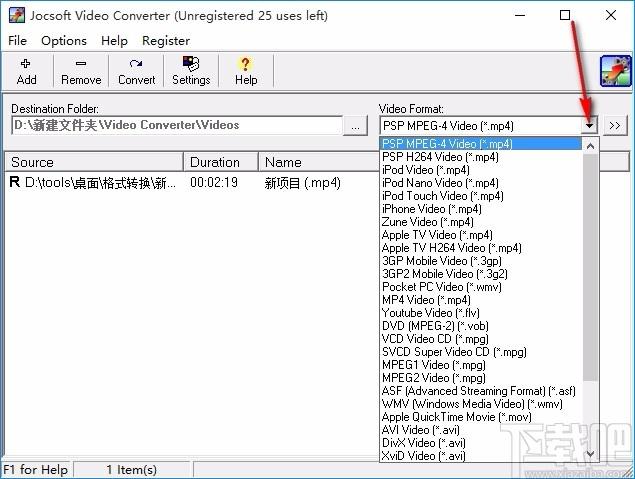The image size is (635, 479).
Task: Pick Pocket PC Video (*.wmv)
Action: (481, 287)
